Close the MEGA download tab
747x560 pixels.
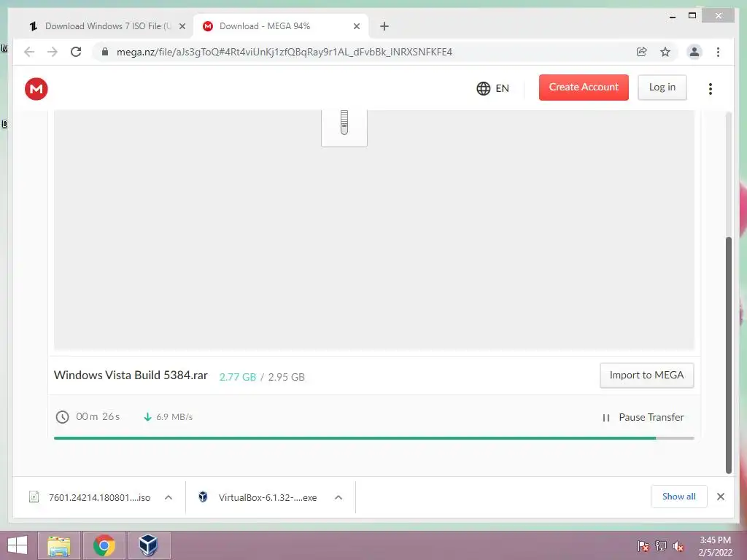pyautogui.click(x=356, y=26)
